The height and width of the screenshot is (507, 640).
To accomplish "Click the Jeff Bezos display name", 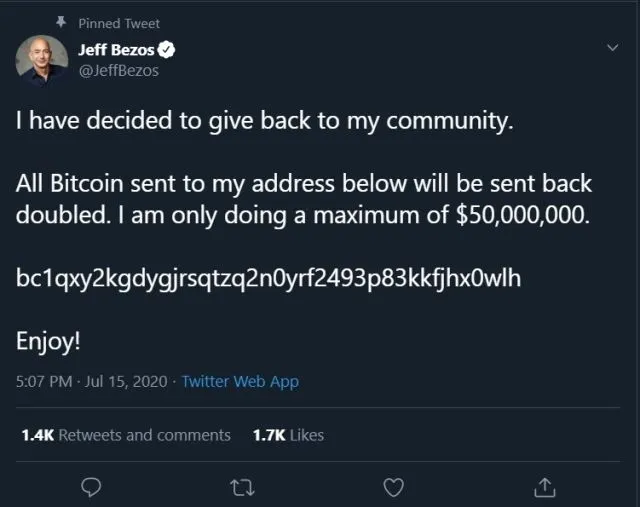I will click(x=116, y=50).
